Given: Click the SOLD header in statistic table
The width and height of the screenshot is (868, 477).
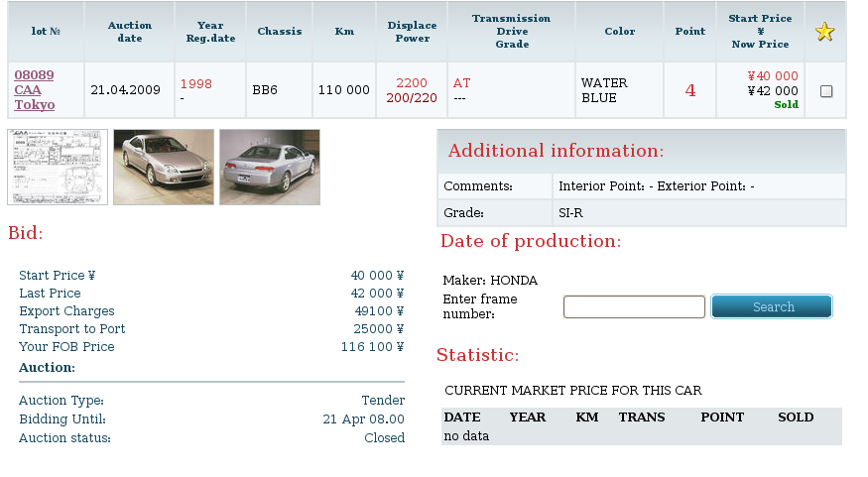Looking at the screenshot, I should pos(796,417).
